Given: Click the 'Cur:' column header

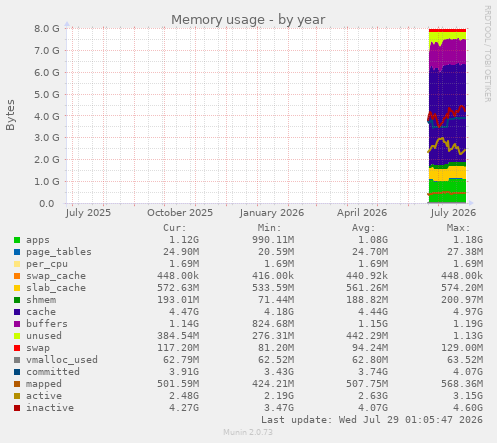Looking at the screenshot, I should [175, 228].
